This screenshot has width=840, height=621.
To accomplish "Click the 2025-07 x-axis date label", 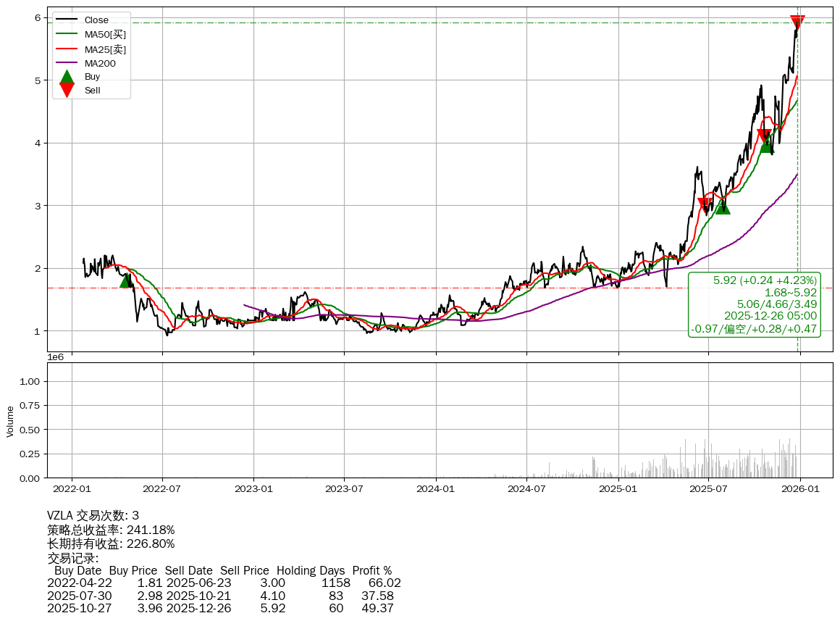I will click(708, 489).
